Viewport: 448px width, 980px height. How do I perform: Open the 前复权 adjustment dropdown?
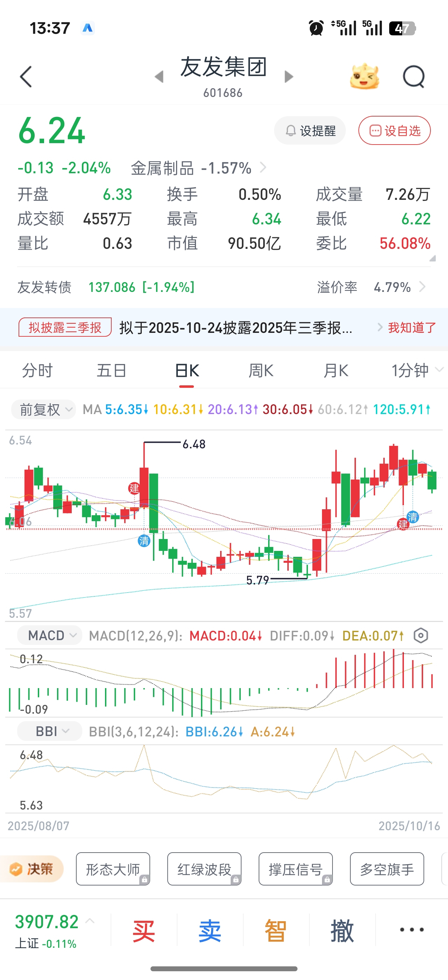44,409
